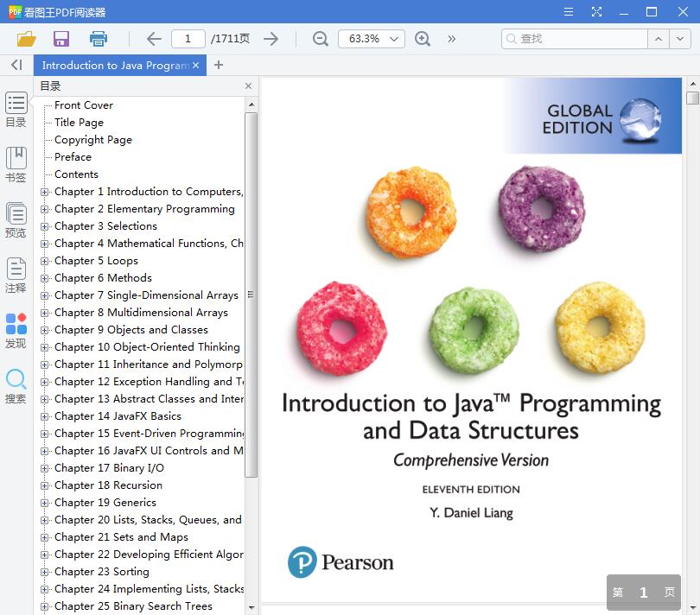700x615 pixels.
Task: Select Chapter 19 Generics
Action: pyautogui.click(x=105, y=503)
